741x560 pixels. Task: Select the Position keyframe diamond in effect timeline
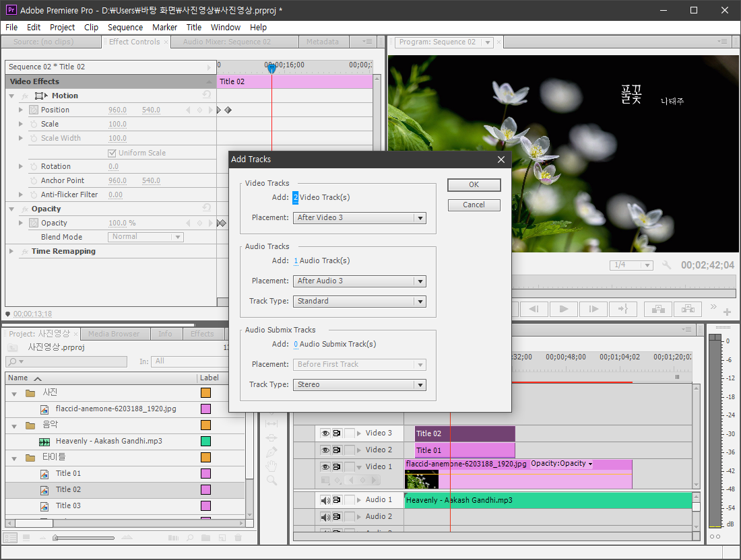228,110
